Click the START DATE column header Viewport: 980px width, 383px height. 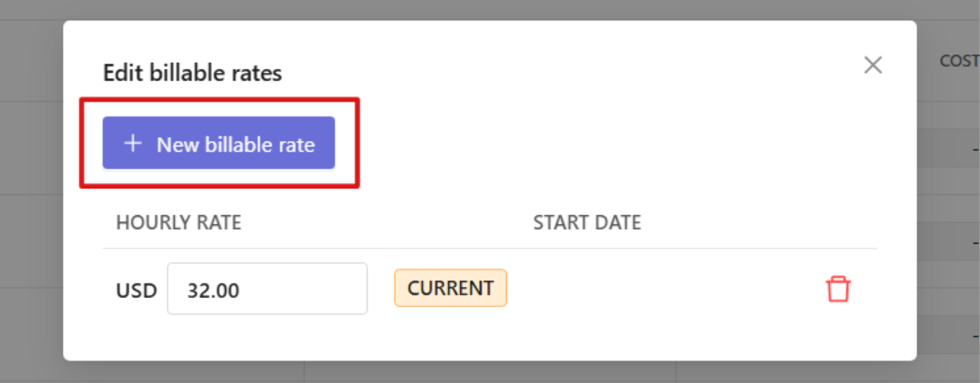click(587, 223)
